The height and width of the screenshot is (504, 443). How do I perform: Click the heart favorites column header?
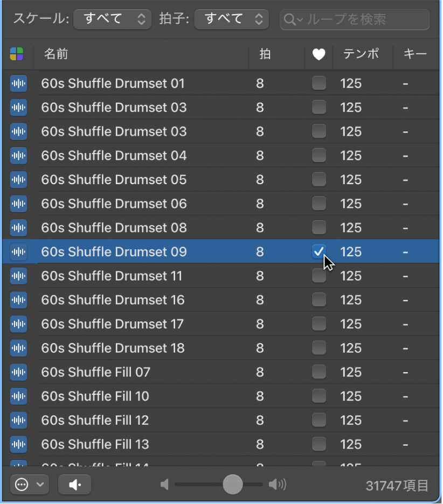click(319, 54)
